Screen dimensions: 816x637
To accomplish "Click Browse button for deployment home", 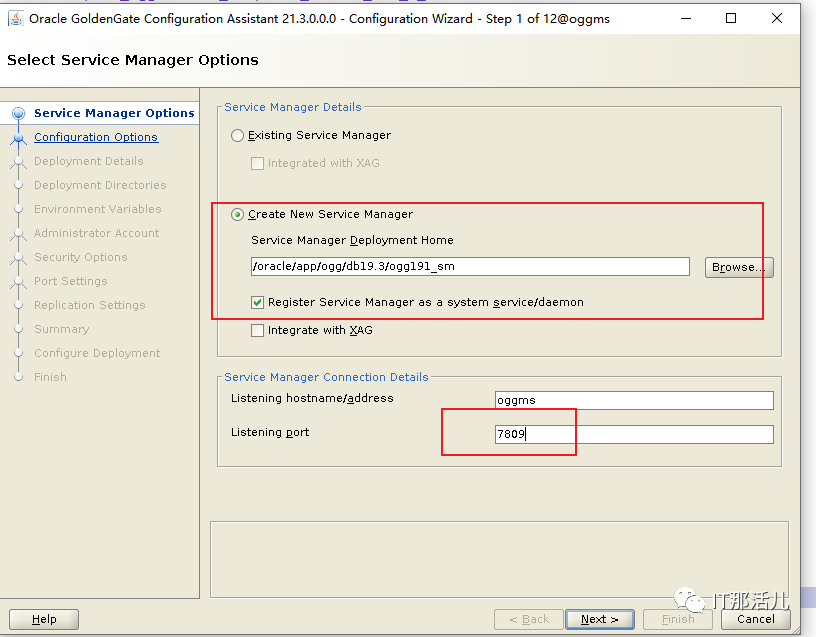I will (739, 267).
